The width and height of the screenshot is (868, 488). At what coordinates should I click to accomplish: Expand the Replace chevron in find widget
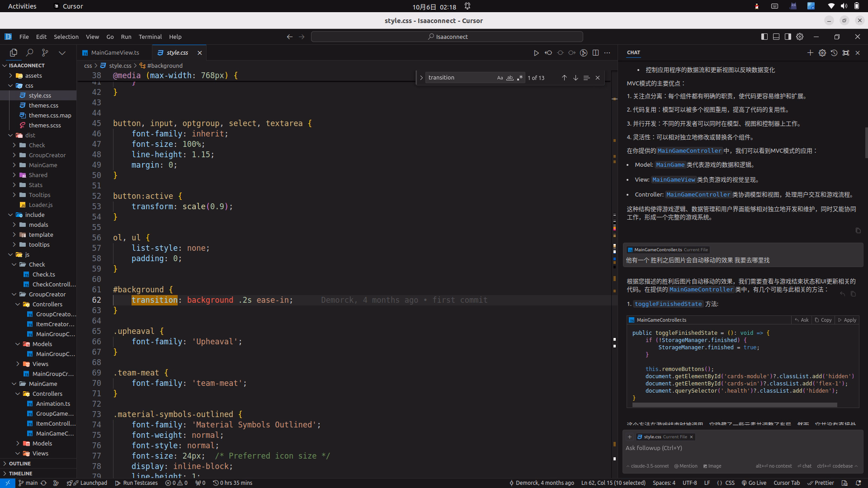point(421,78)
